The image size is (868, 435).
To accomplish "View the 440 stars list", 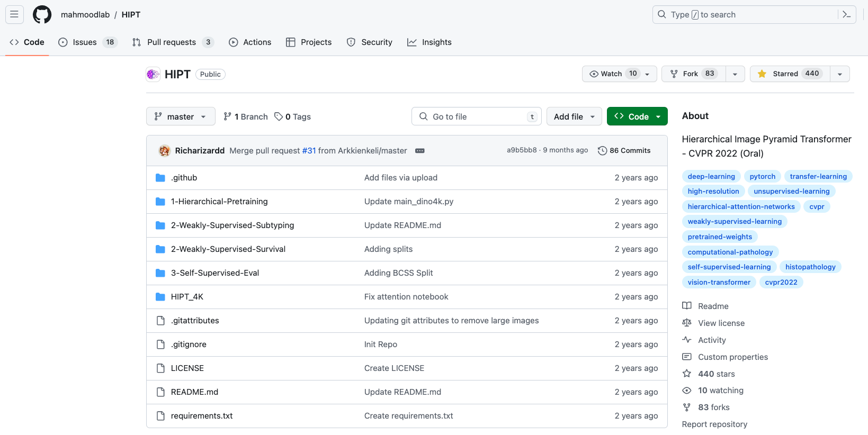I will (x=709, y=374).
